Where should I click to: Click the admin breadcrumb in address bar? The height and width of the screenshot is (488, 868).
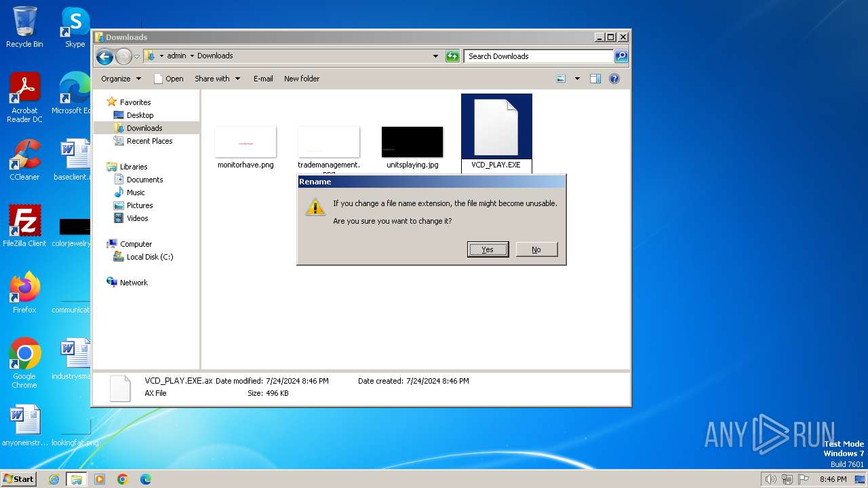click(x=176, y=56)
